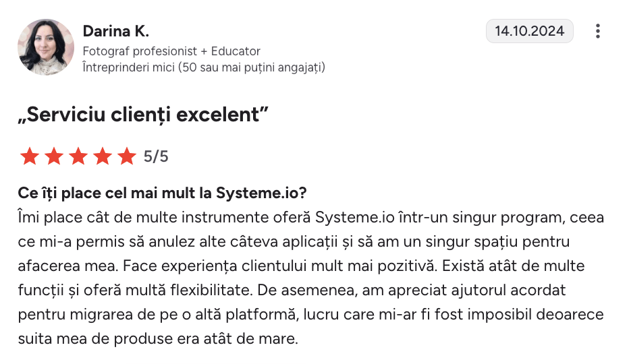Click the "Fotograf profesionist + Educator" job title
The width and height of the screenshot is (629, 364).
point(171,51)
